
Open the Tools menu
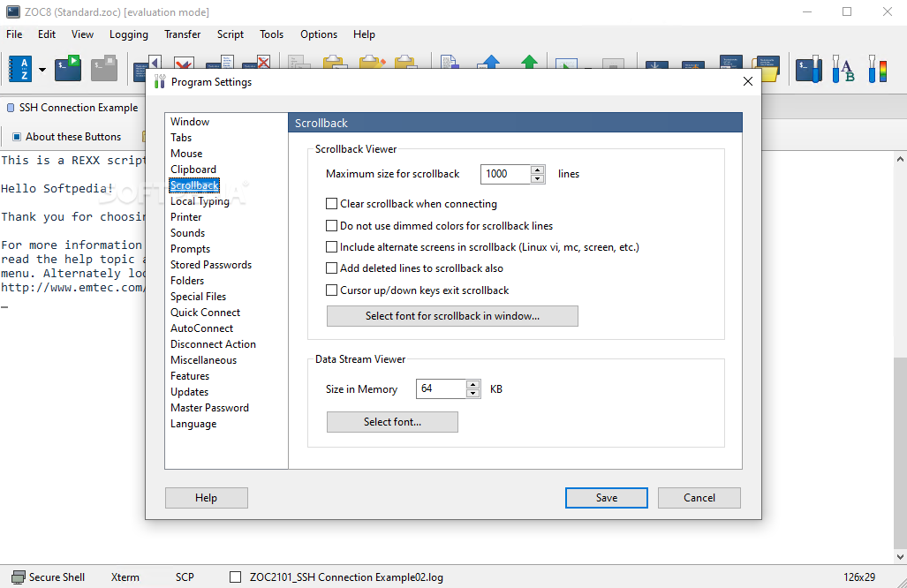click(271, 34)
